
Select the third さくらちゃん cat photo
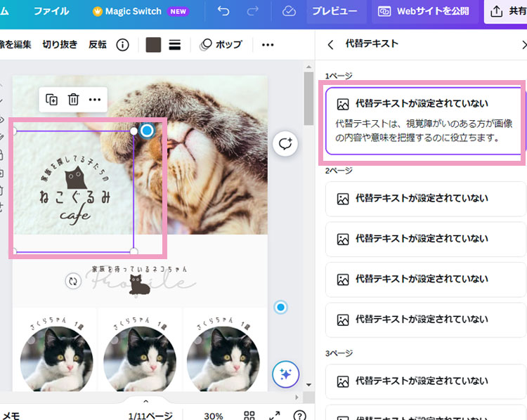pos(223,359)
